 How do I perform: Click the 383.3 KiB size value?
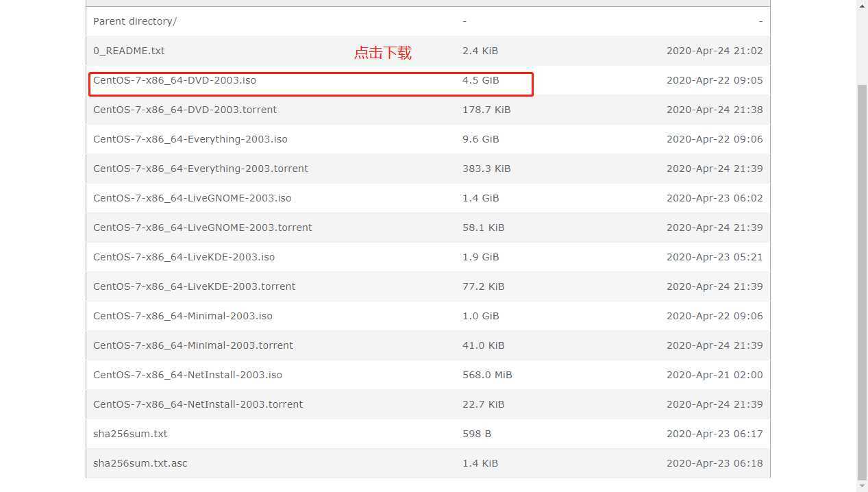[x=486, y=169]
